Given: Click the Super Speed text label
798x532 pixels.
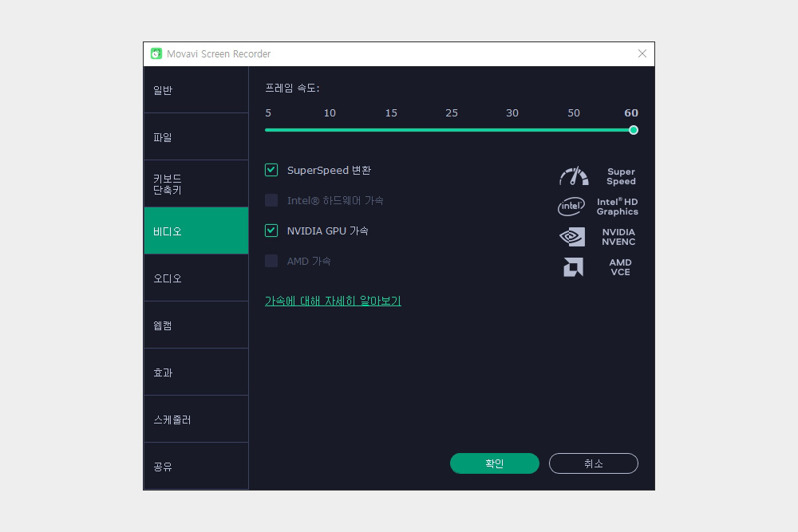Looking at the screenshot, I should point(621,176).
